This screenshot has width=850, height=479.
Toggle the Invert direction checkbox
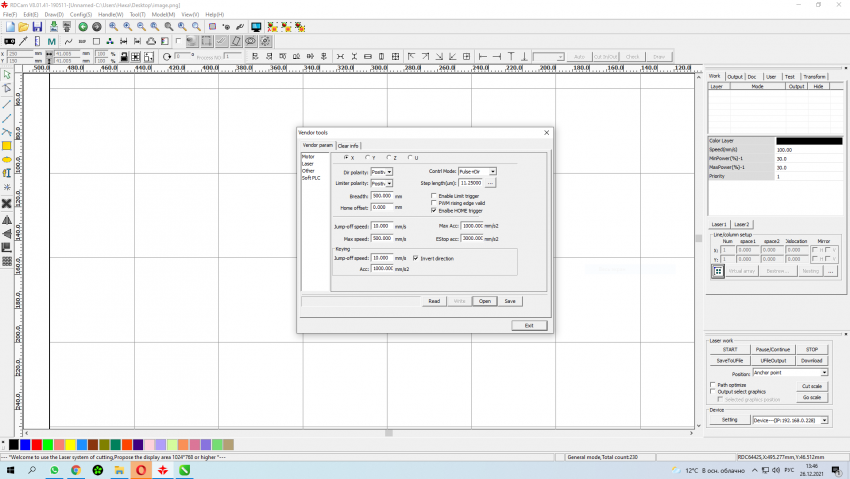coord(415,258)
